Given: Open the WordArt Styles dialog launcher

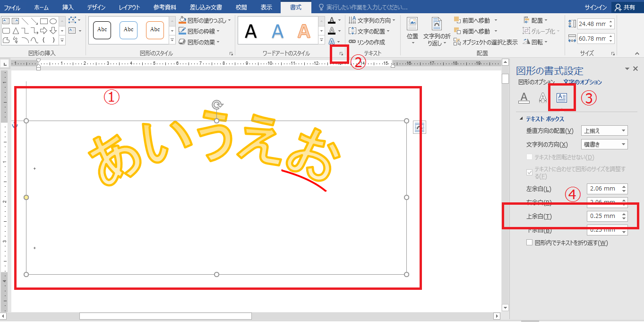Looking at the screenshot, I should (341, 54).
